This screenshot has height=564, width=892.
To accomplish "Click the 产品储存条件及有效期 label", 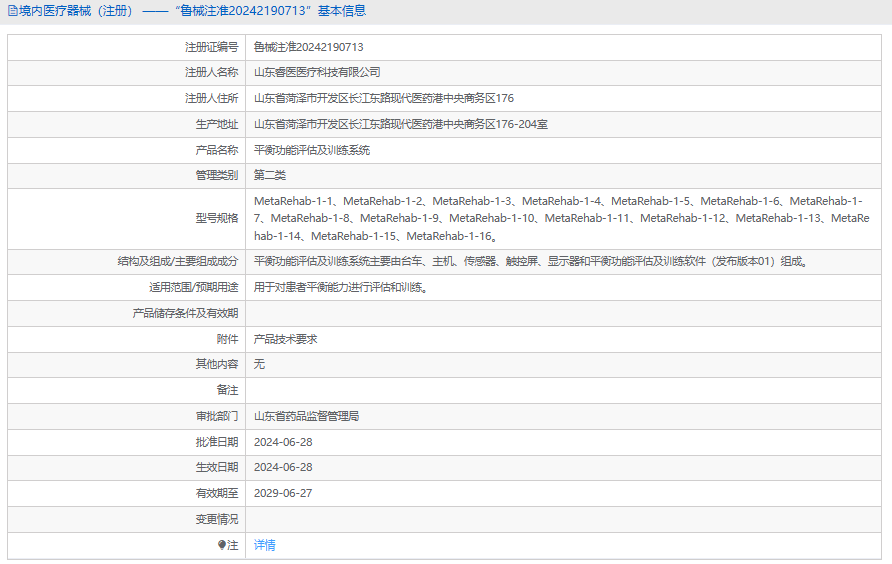I will [x=185, y=314].
